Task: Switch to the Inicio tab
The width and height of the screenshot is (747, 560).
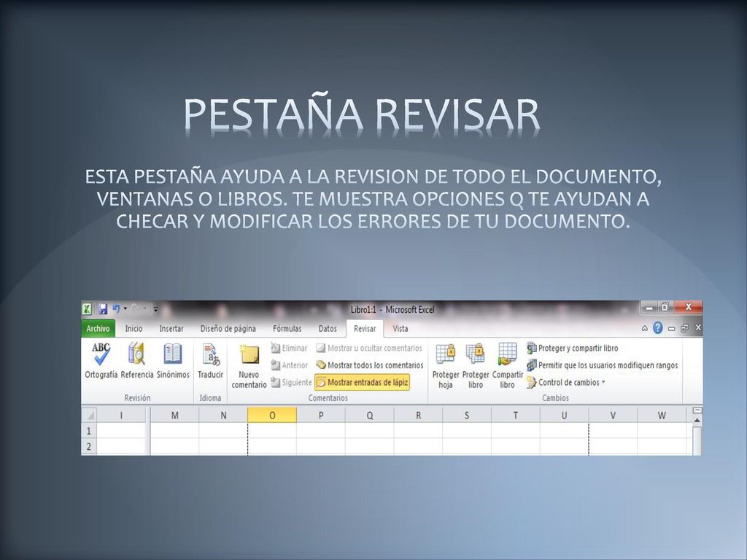Action: click(x=134, y=329)
